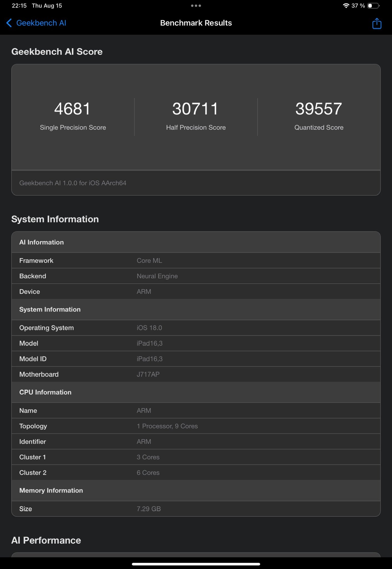Screen dimensions: 392x569
Task: Tap the Benchmark Results title
Action: (196, 23)
